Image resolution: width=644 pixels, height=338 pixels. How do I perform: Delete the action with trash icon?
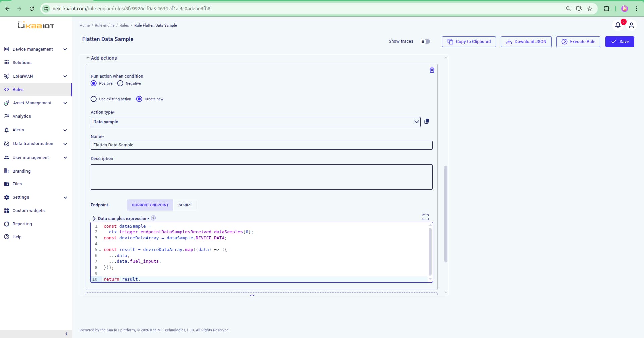coord(432,70)
